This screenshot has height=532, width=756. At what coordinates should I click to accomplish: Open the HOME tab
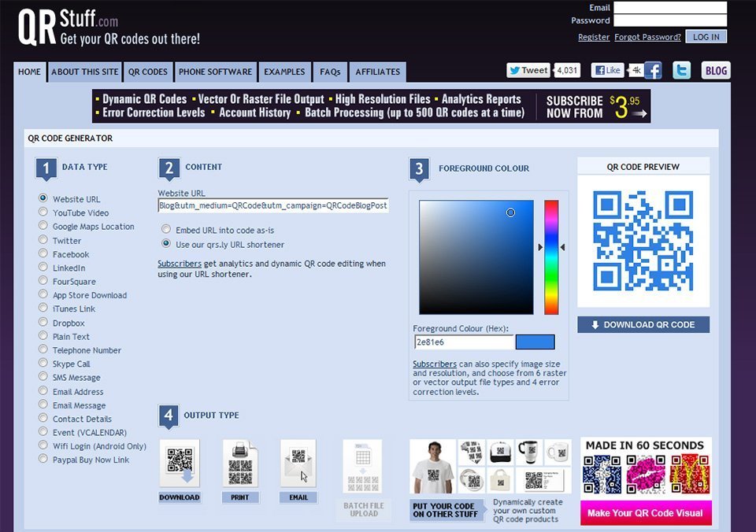29,72
